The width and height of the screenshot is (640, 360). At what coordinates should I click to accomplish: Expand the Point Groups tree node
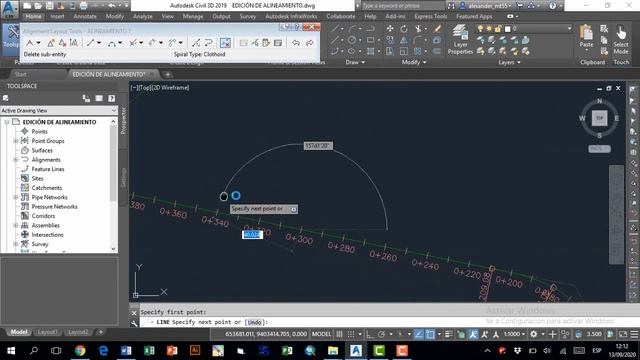pyautogui.click(x=16, y=141)
